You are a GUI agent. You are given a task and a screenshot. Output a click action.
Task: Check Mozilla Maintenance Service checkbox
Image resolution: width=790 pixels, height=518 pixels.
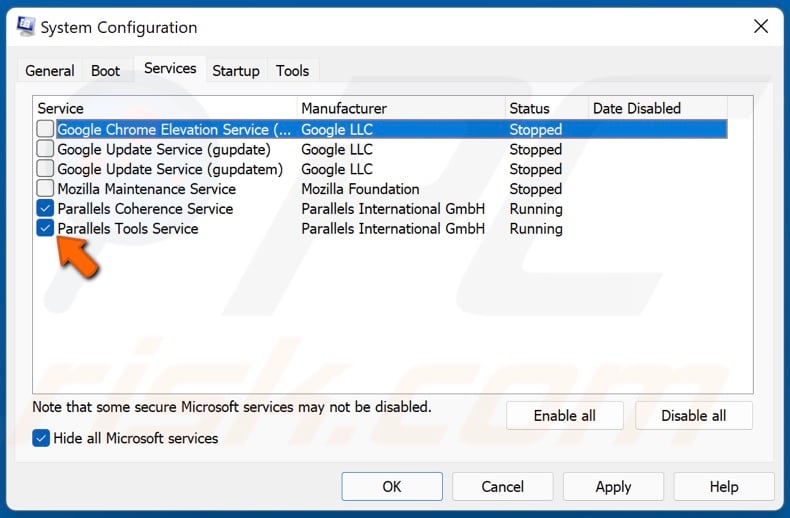(45, 188)
